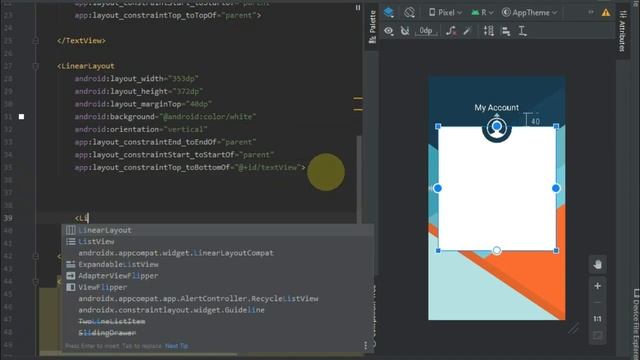Click line number 39 in gutter
The height and width of the screenshot is (360, 640).
8,218
